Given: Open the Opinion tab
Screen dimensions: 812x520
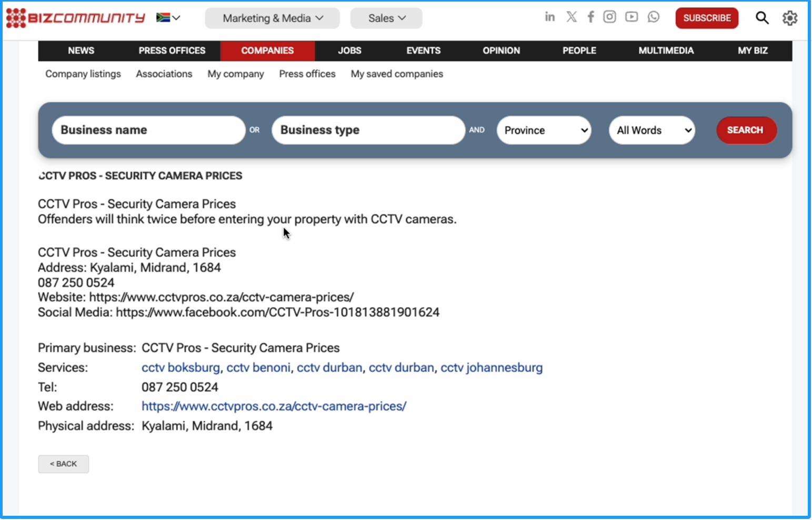Looking at the screenshot, I should coord(501,50).
